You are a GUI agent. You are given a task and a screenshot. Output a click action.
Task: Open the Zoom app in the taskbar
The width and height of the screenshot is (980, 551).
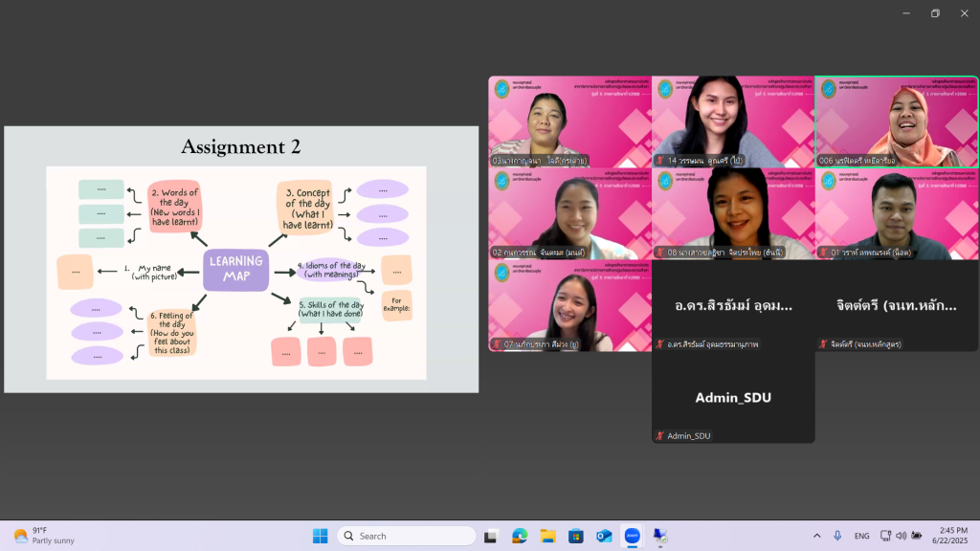coord(632,536)
